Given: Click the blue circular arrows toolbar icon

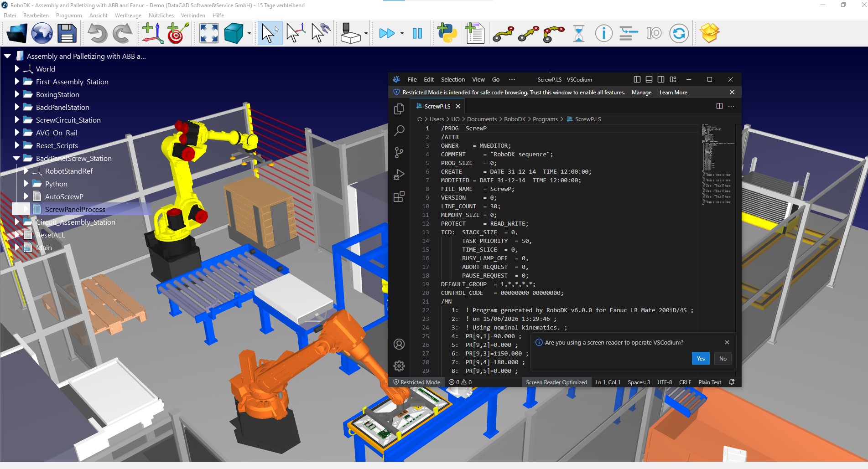Looking at the screenshot, I should 679,33.
